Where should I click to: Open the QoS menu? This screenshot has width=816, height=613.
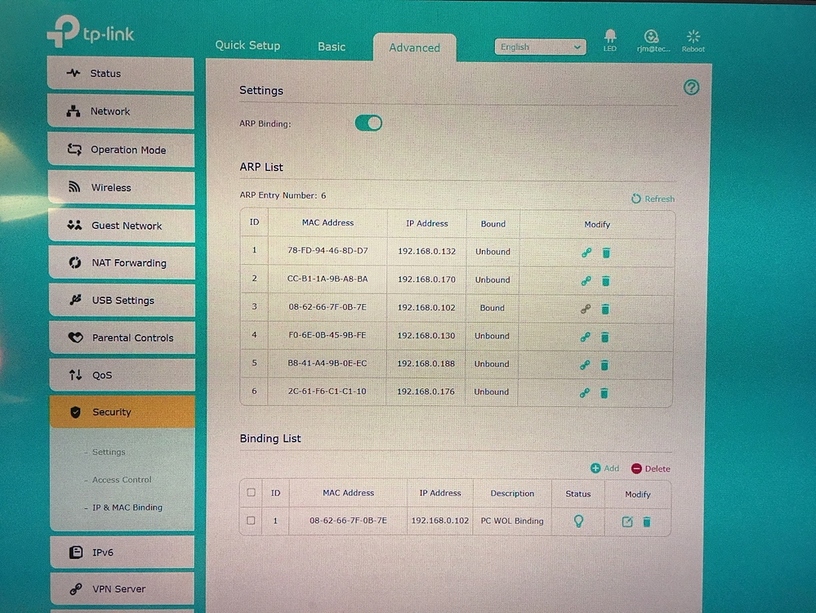[122, 375]
